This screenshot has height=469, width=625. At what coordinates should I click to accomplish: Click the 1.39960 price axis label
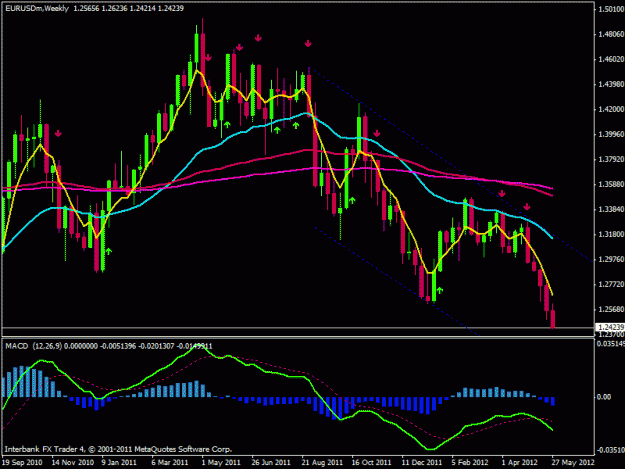pos(611,134)
